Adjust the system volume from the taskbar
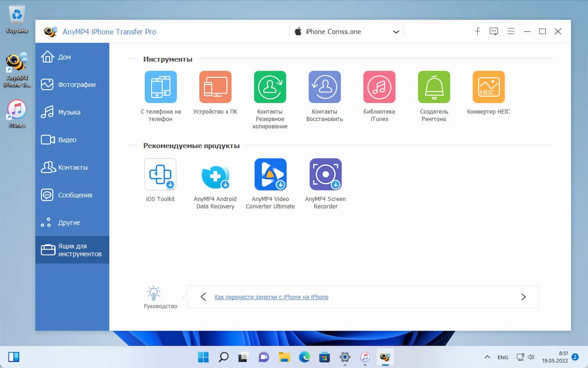 [x=531, y=357]
